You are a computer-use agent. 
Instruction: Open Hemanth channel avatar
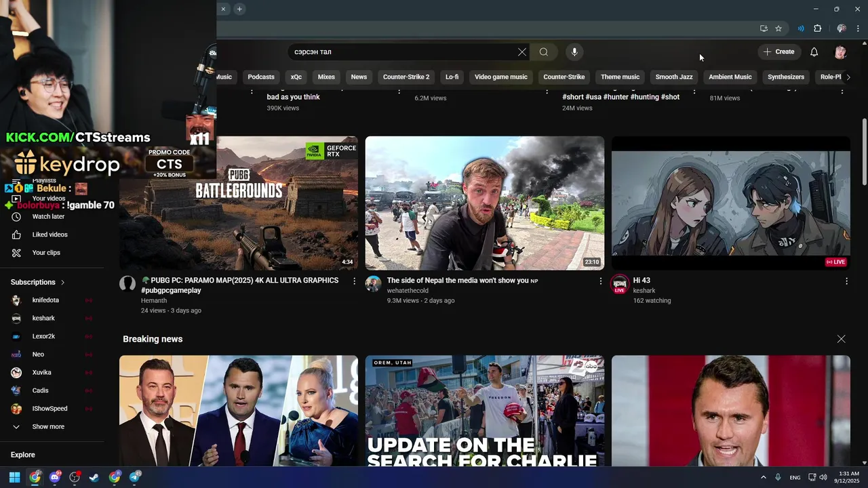(x=127, y=283)
